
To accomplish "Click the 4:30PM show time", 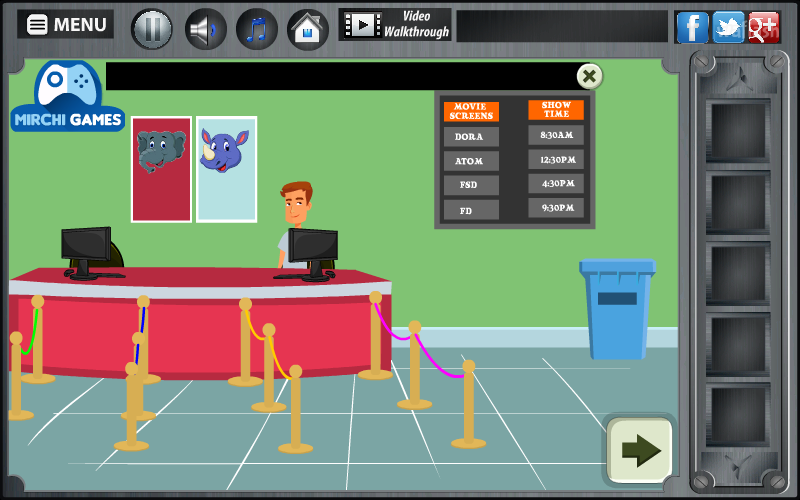I will coord(556,183).
